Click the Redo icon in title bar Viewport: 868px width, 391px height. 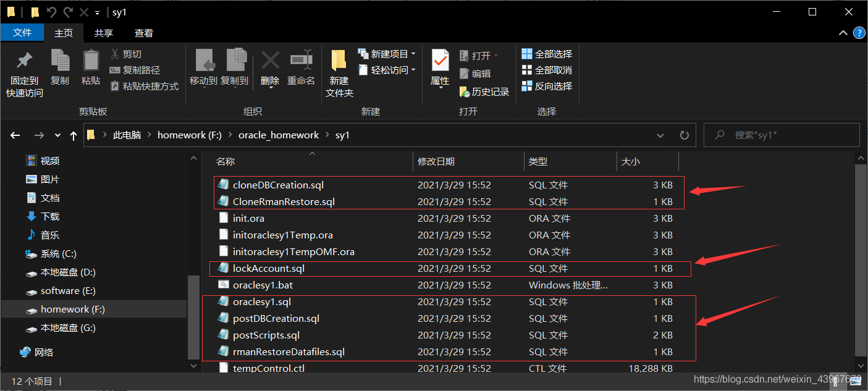pyautogui.click(x=68, y=12)
